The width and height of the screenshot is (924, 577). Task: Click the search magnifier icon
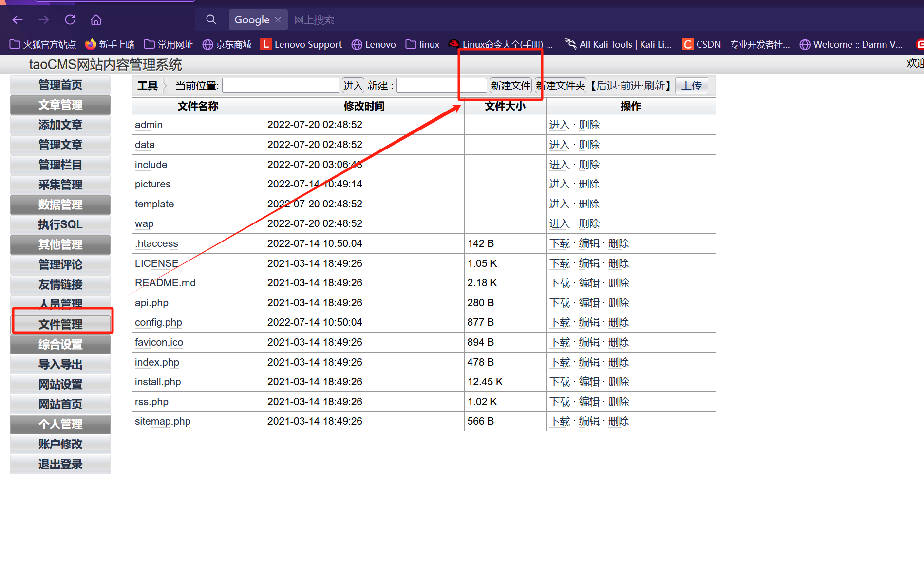[211, 20]
